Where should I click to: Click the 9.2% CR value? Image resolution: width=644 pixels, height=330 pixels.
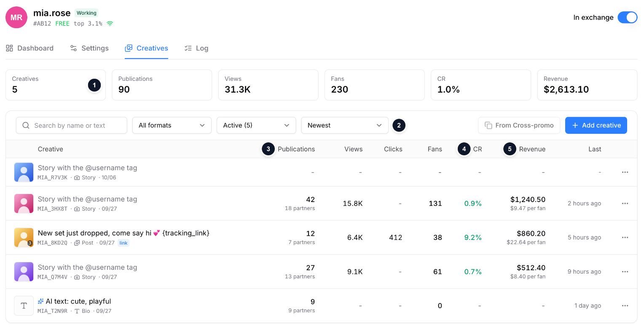[473, 237]
